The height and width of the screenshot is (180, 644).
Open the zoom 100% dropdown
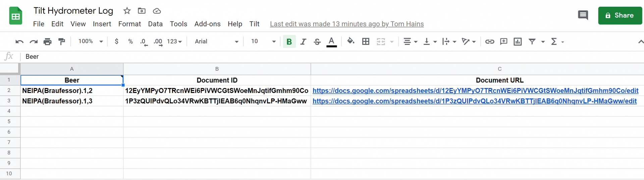(x=91, y=41)
